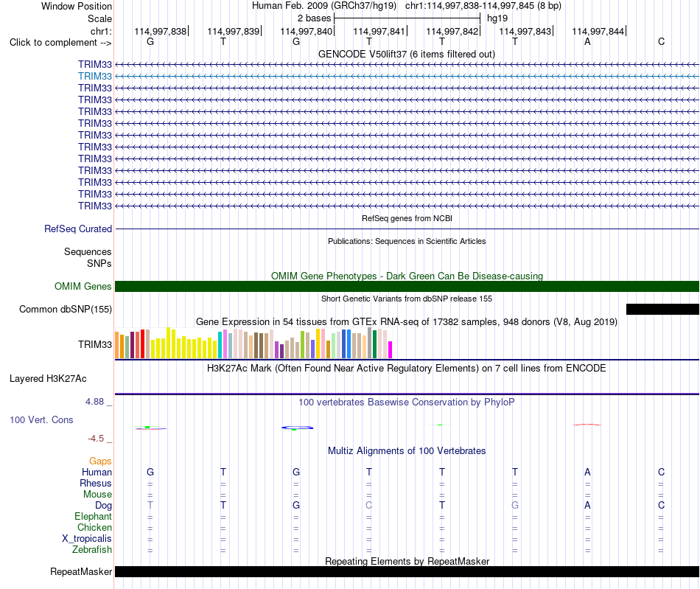
Task: Click the orange "Gaps" row label
Action: pos(100,461)
